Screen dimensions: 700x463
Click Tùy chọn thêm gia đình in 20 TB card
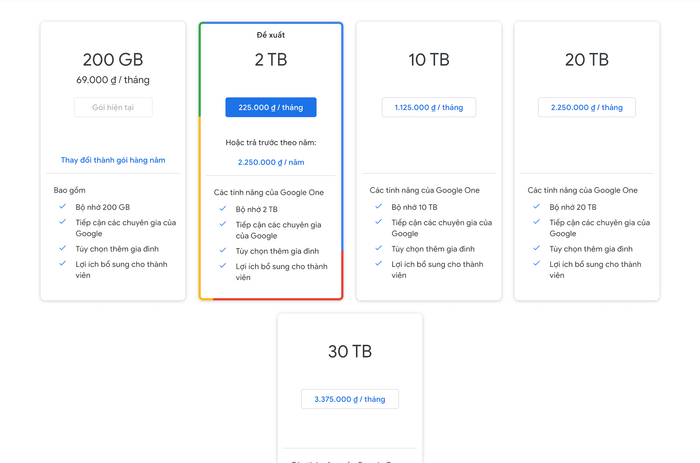(591, 249)
